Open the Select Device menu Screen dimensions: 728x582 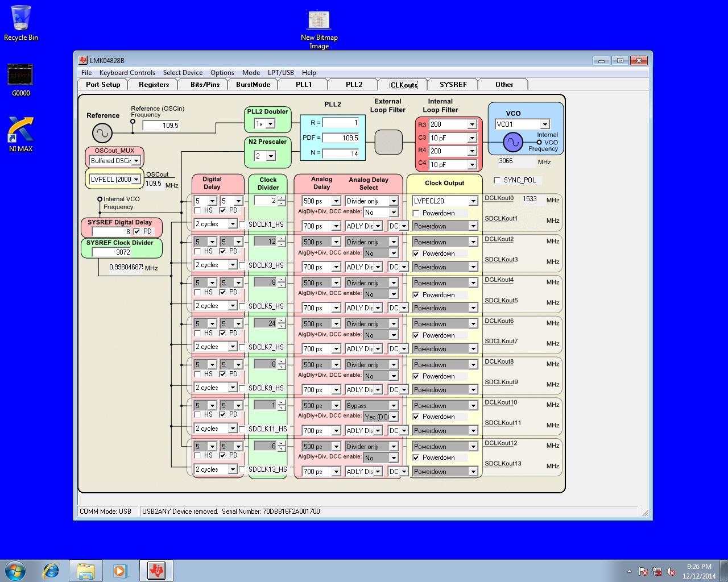pos(183,73)
